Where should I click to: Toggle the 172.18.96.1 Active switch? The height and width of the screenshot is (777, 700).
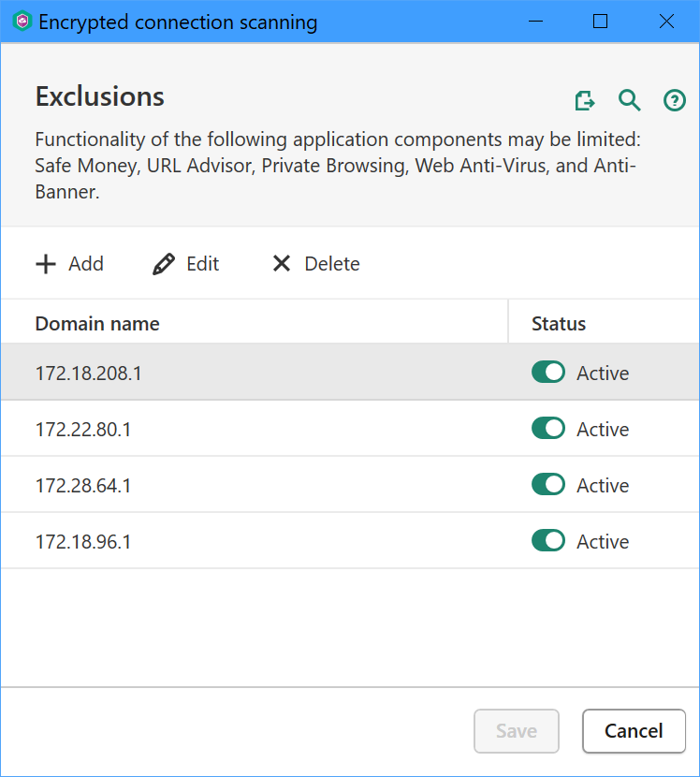click(x=548, y=541)
